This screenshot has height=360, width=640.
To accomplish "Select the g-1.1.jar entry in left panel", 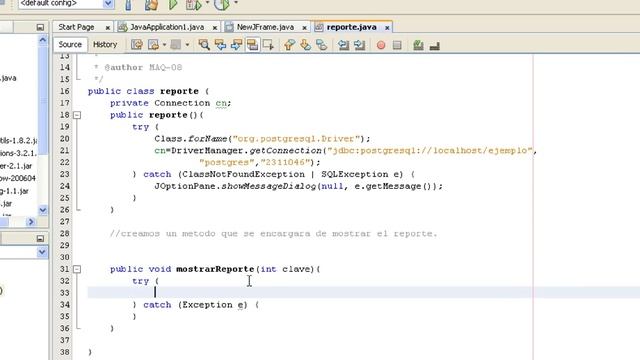I will pos(14,191).
